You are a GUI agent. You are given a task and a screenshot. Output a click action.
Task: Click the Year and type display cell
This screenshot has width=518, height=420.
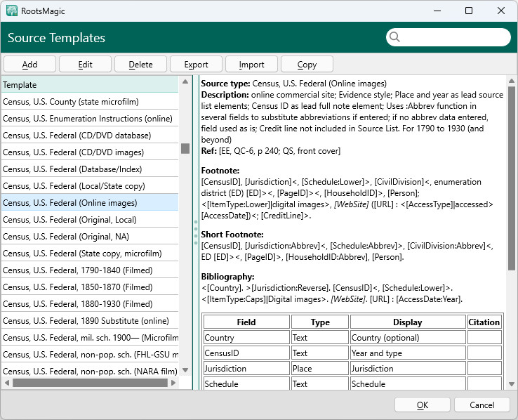[x=408, y=353]
